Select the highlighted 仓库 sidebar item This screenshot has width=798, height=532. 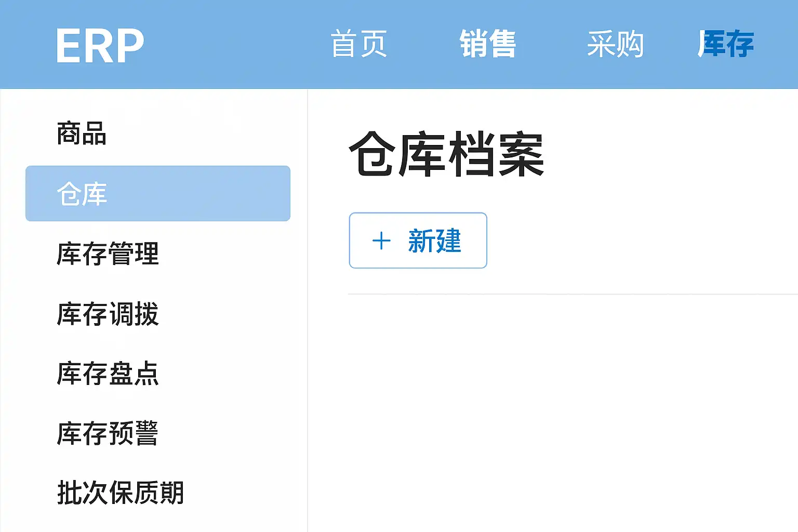[x=157, y=194]
